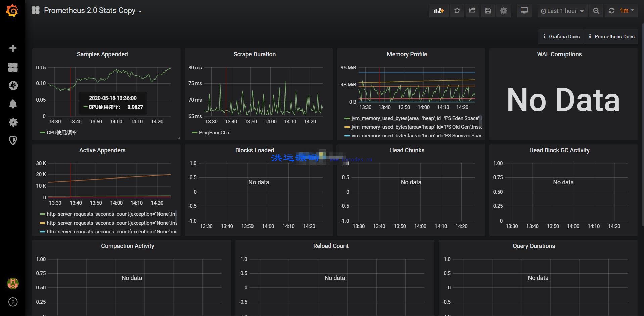644x316 pixels.
Task: Save the dashboard with disk icon
Action: point(488,11)
